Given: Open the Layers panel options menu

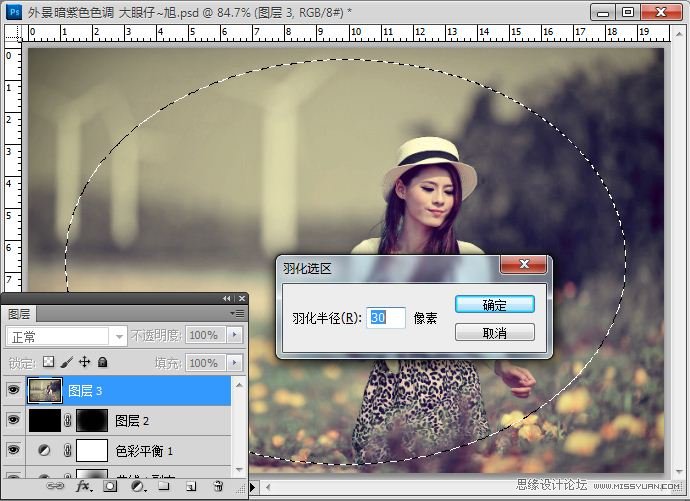Looking at the screenshot, I should coord(237,314).
